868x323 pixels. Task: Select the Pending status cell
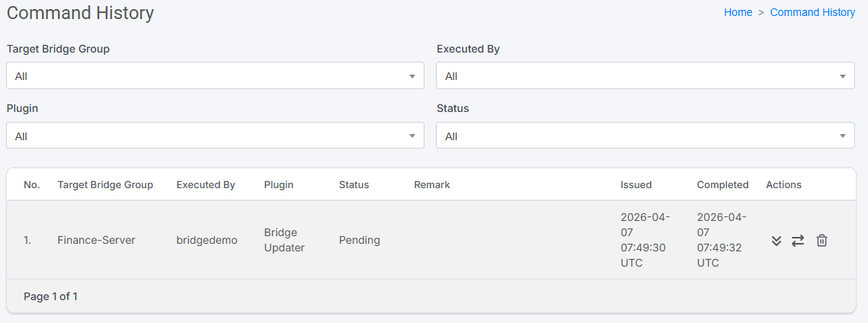(x=359, y=241)
